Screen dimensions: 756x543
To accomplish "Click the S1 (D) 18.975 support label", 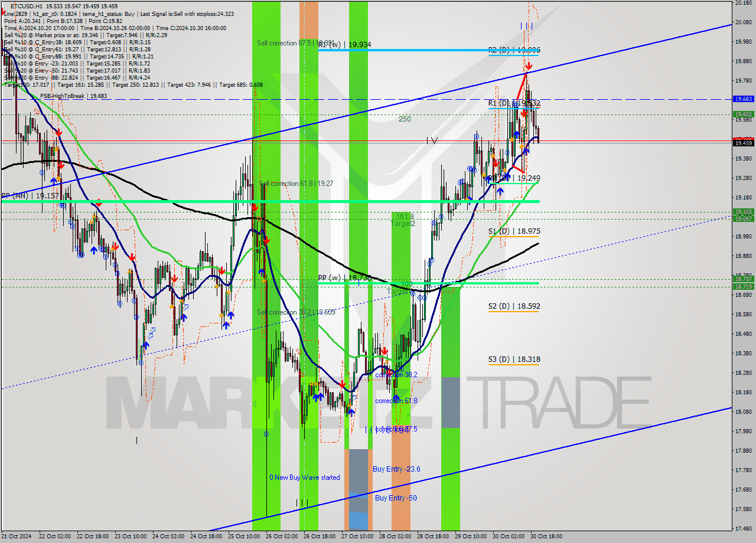I will pos(514,231).
